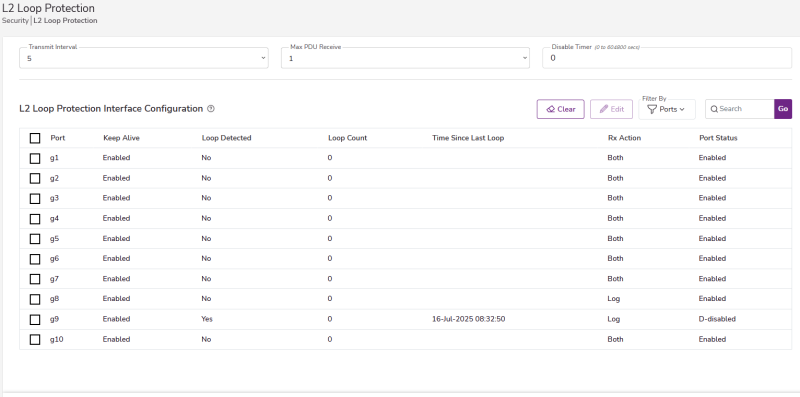Click the L2 Loop Protection breadcrumb

[65, 21]
